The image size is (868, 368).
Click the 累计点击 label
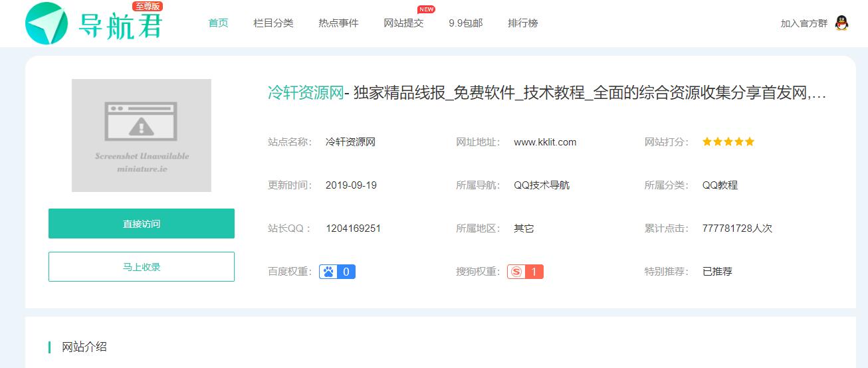667,229
